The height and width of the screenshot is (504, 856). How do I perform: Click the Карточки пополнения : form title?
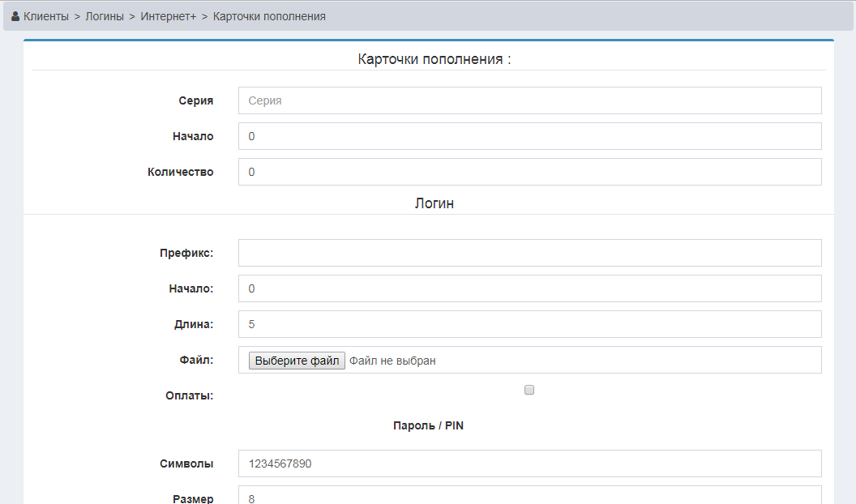(x=434, y=59)
